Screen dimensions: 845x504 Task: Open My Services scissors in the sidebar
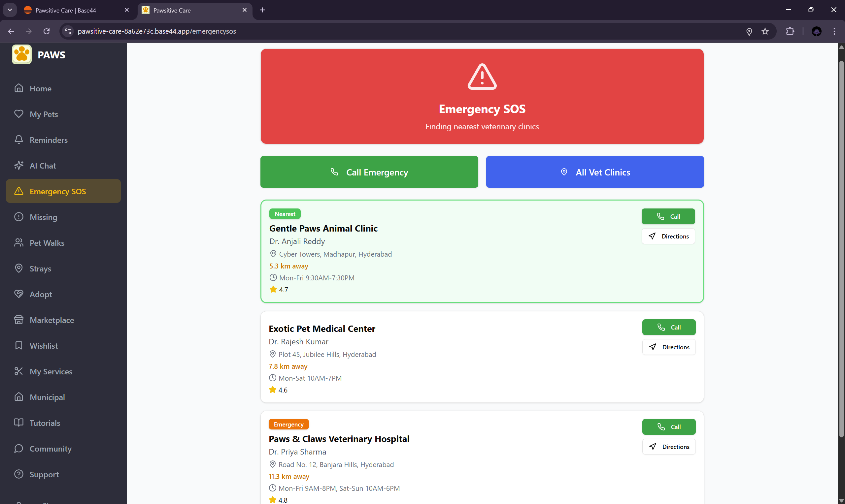coord(19,371)
